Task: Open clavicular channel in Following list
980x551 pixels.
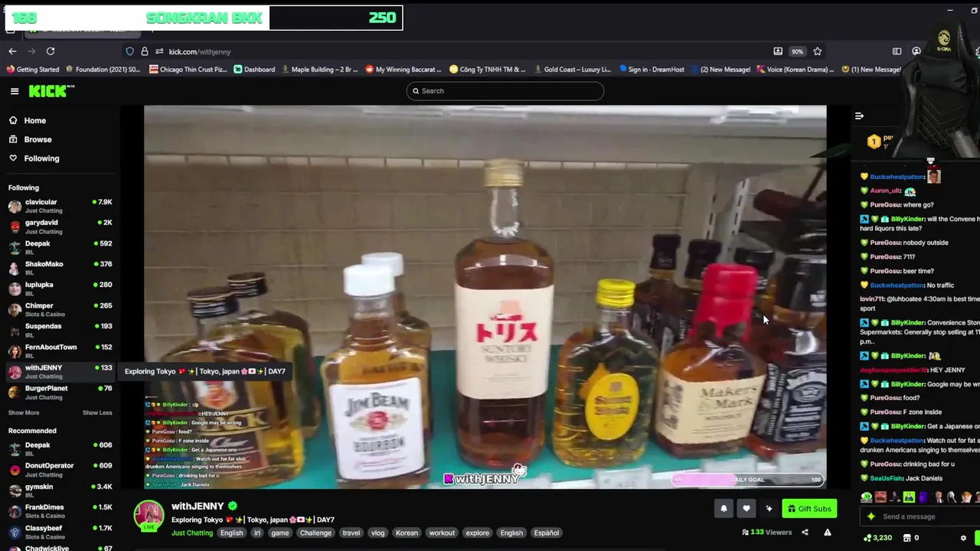Action: click(60, 205)
